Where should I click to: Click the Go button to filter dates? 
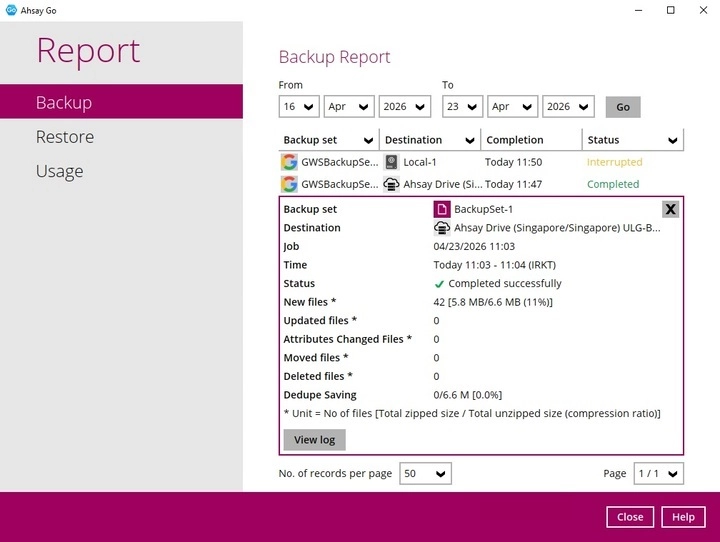click(x=623, y=107)
